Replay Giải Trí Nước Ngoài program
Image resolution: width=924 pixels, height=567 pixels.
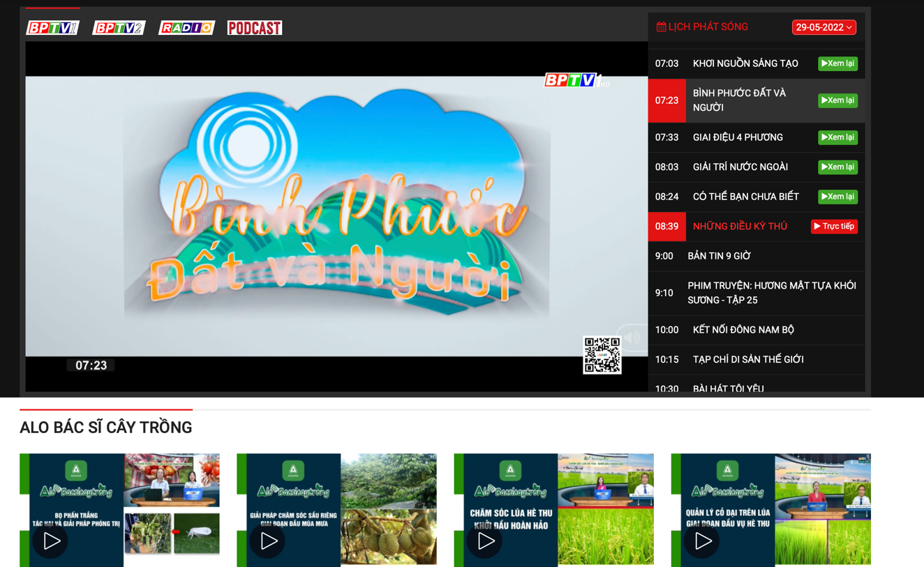pos(837,167)
